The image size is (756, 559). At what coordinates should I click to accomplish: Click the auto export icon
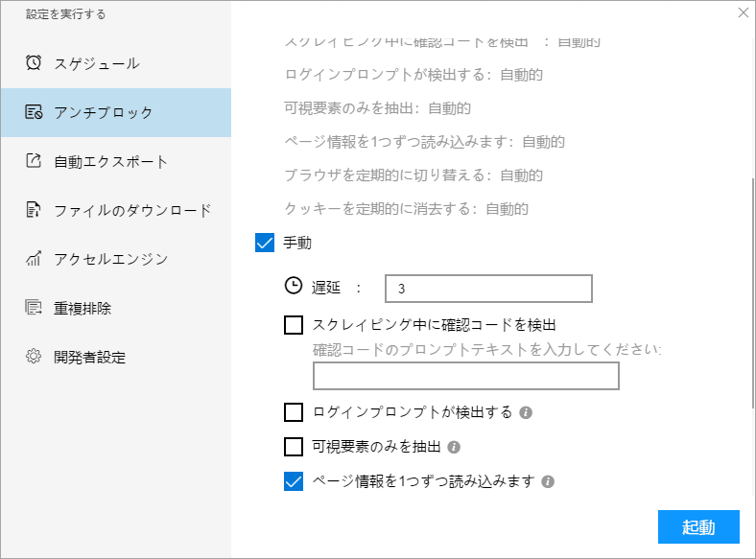(34, 161)
